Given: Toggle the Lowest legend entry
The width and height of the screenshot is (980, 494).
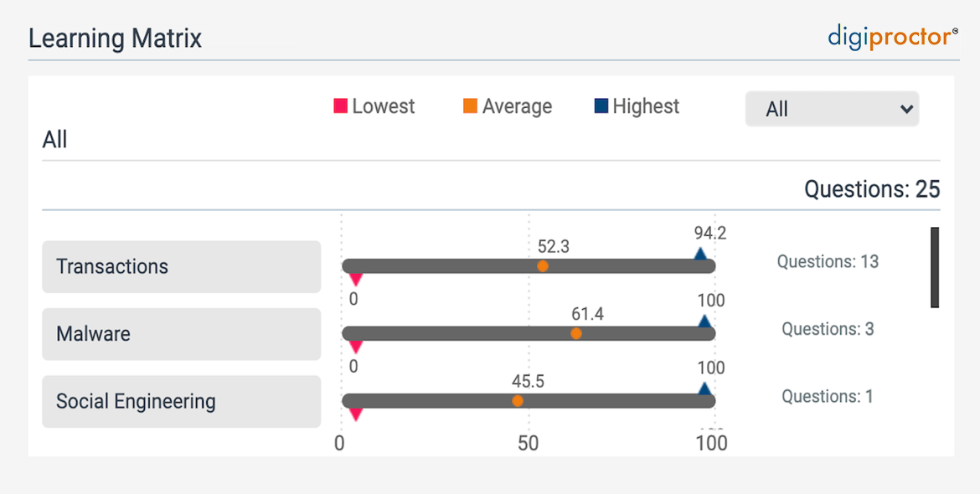Looking at the screenshot, I should pos(374,106).
